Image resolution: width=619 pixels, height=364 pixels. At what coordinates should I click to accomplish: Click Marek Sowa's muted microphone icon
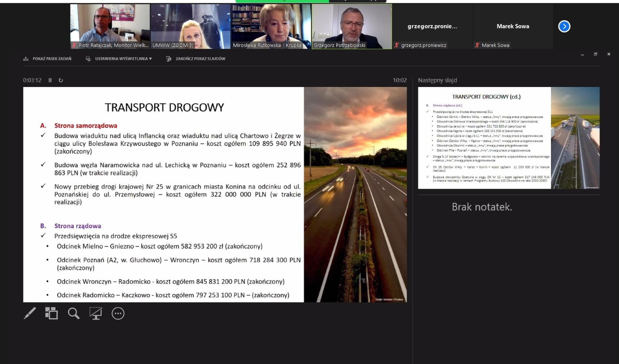click(x=477, y=45)
